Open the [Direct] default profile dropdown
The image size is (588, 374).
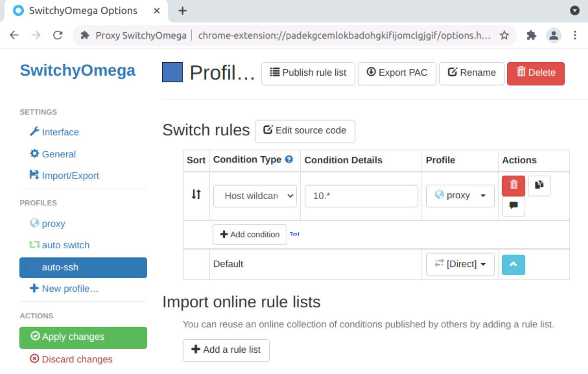tap(460, 265)
